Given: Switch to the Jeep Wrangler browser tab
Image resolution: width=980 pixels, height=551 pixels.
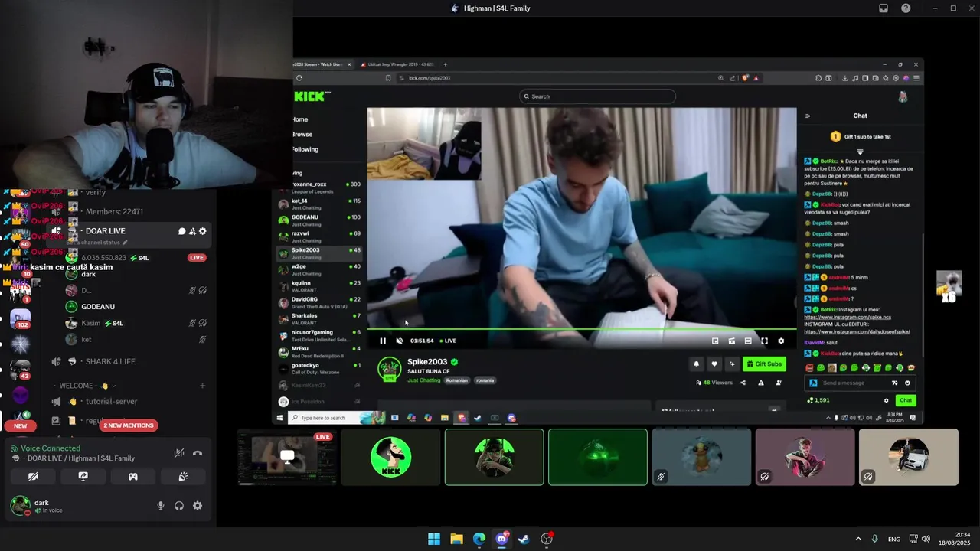Looking at the screenshot, I should click(398, 64).
